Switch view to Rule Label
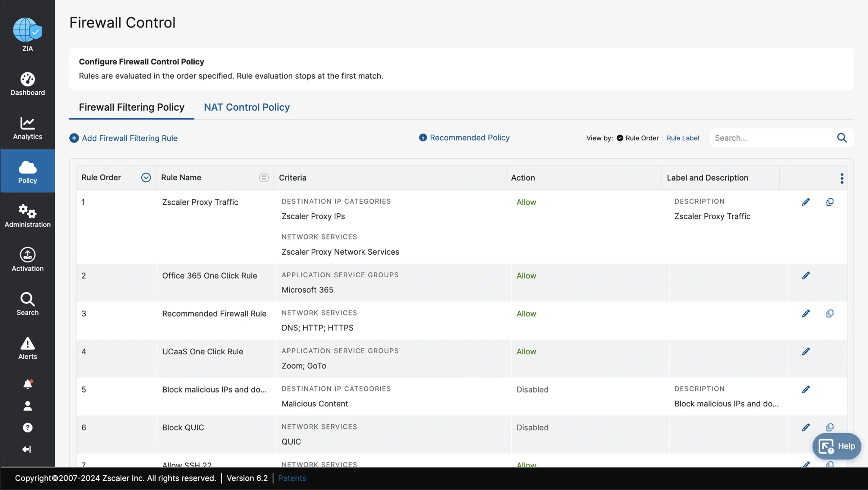 [x=682, y=138]
